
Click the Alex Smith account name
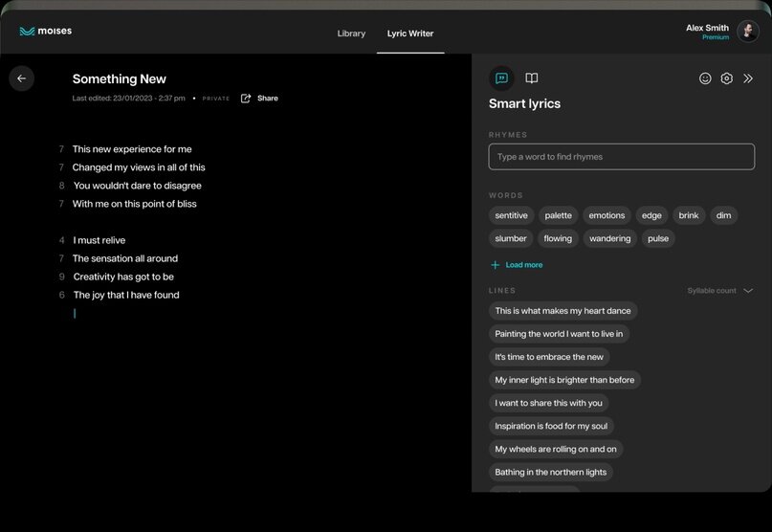[x=707, y=28]
